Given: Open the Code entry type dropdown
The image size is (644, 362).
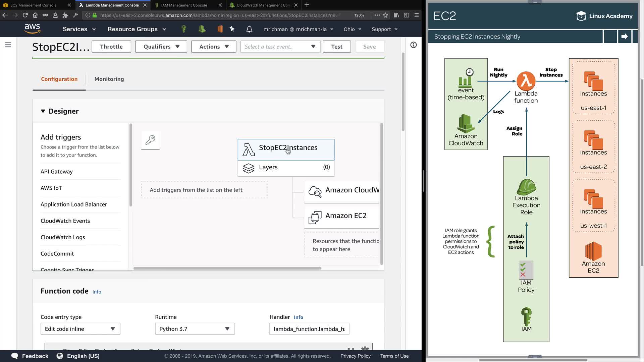Looking at the screenshot, I should pos(80,329).
